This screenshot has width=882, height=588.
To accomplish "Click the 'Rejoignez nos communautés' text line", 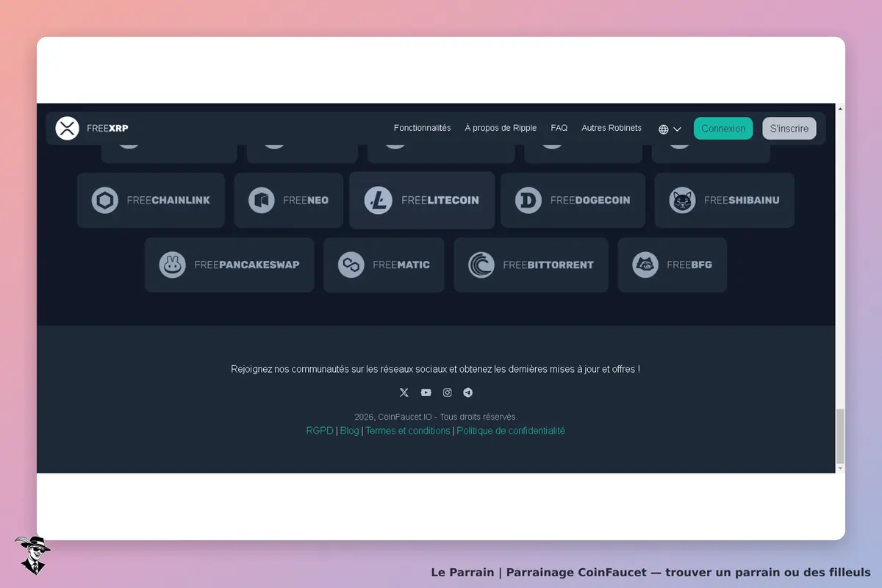I will pyautogui.click(x=435, y=369).
